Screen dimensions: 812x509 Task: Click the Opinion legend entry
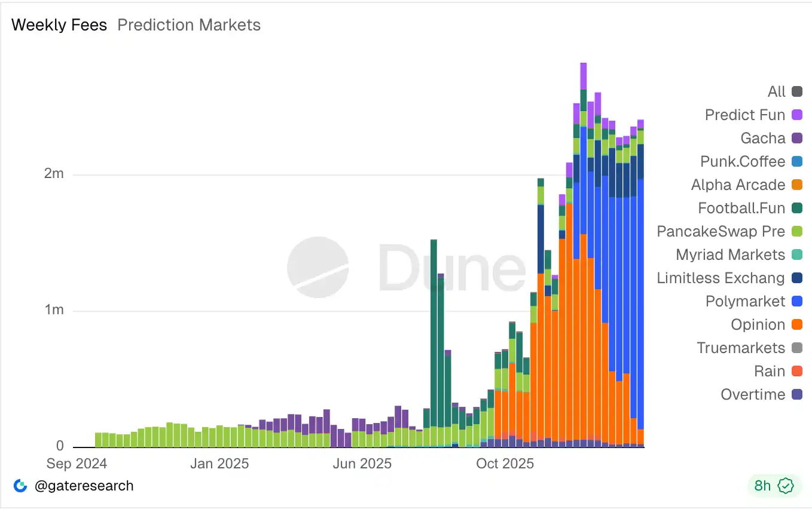(x=758, y=324)
